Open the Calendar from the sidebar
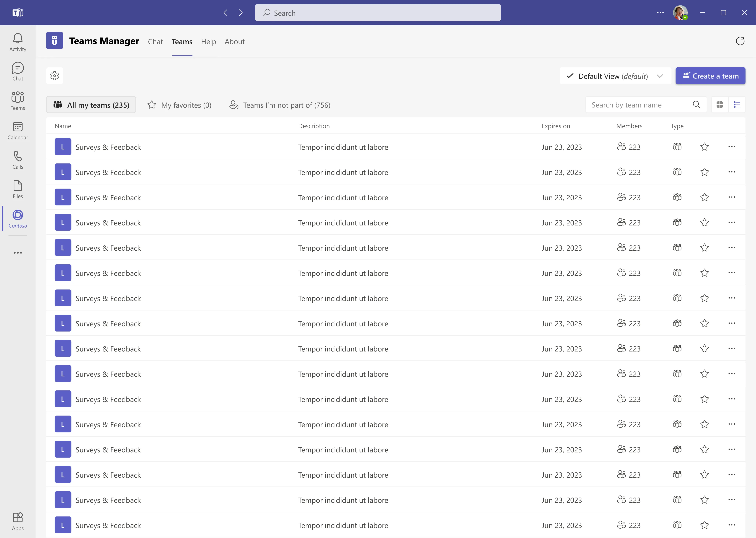This screenshot has width=756, height=538. (x=18, y=131)
